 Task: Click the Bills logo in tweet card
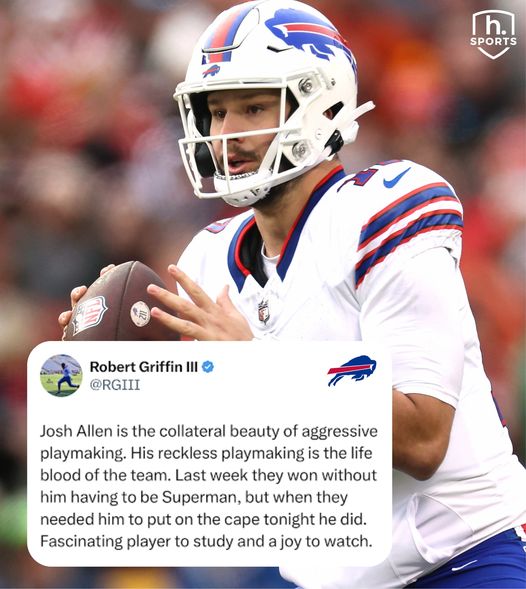click(x=352, y=370)
